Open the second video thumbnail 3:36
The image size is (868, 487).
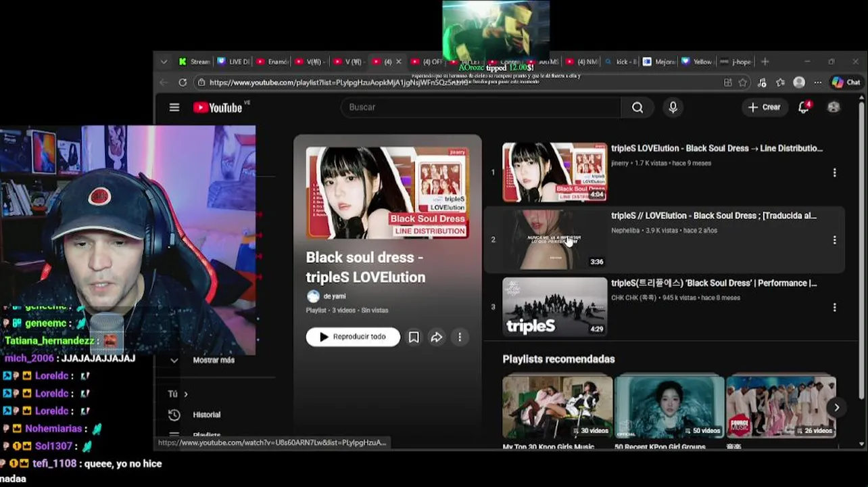click(555, 239)
